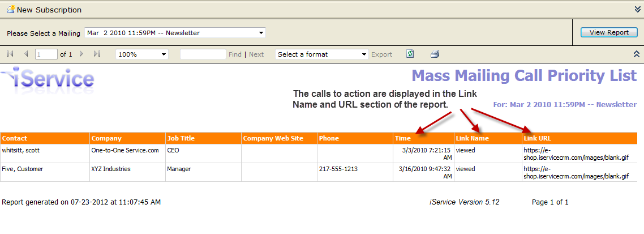Click the Export link
This screenshot has width=644, height=234.
click(381, 54)
